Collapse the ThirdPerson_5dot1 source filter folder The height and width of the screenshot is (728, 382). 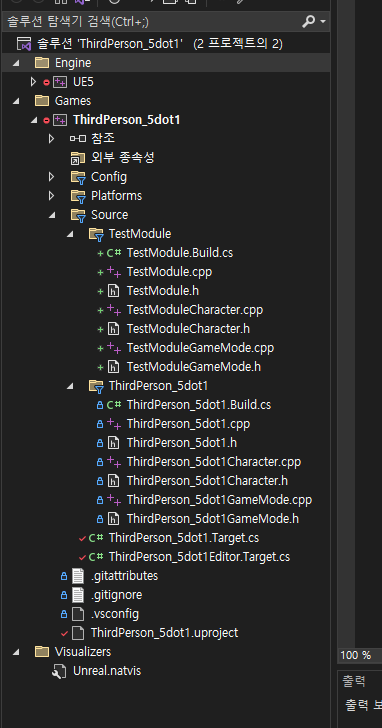(x=70, y=386)
